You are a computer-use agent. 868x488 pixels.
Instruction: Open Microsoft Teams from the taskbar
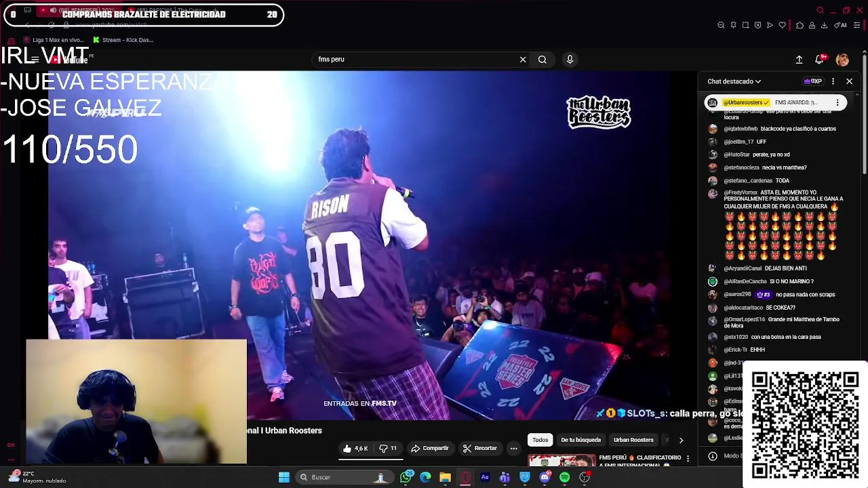(505, 478)
